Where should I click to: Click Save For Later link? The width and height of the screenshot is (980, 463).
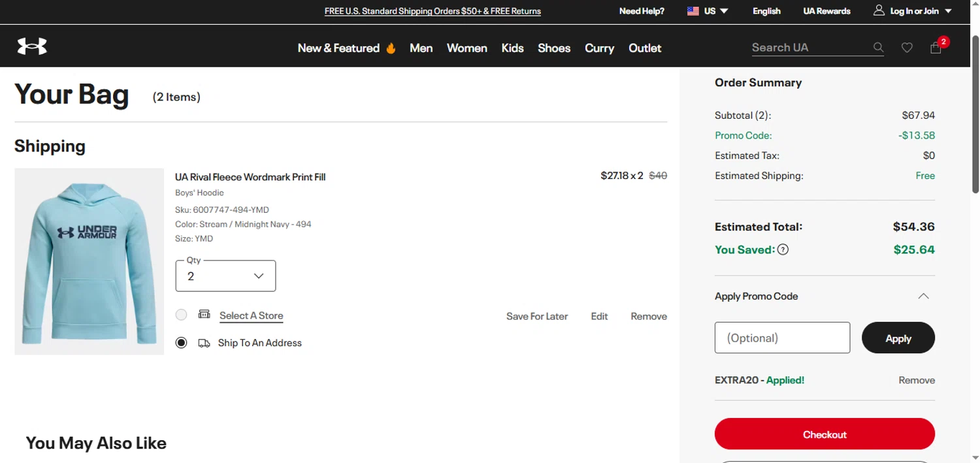(537, 316)
